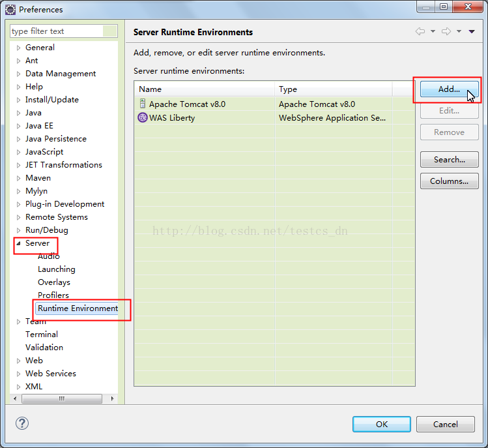This screenshot has width=488, height=448.
Task: Select the WAS Liberty runtime icon
Action: coord(143,118)
